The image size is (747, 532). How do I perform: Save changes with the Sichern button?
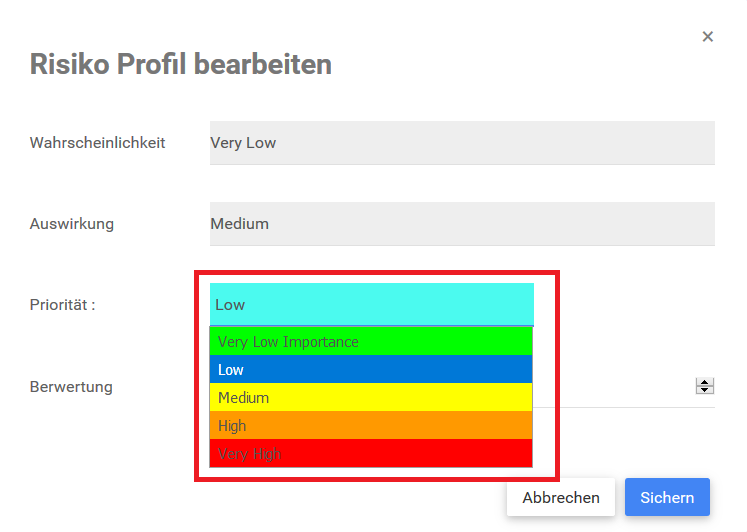(667, 497)
